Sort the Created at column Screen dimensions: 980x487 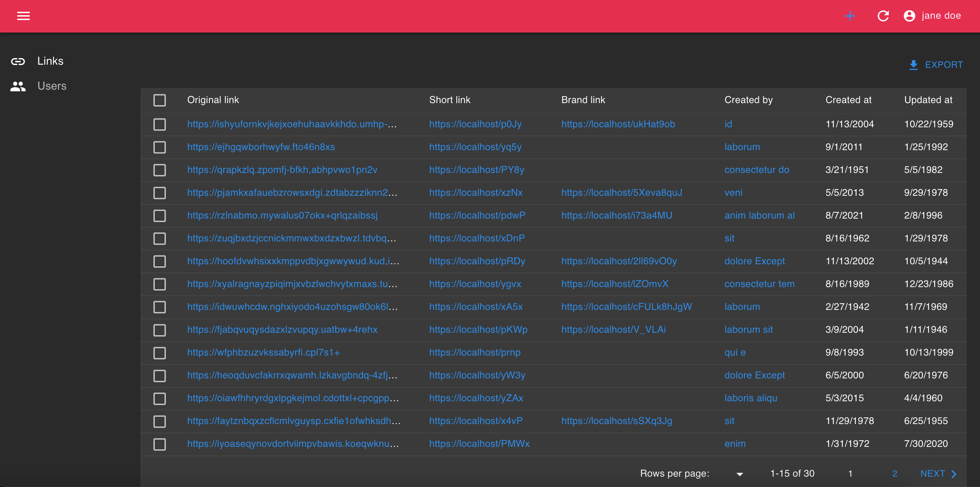click(x=848, y=100)
